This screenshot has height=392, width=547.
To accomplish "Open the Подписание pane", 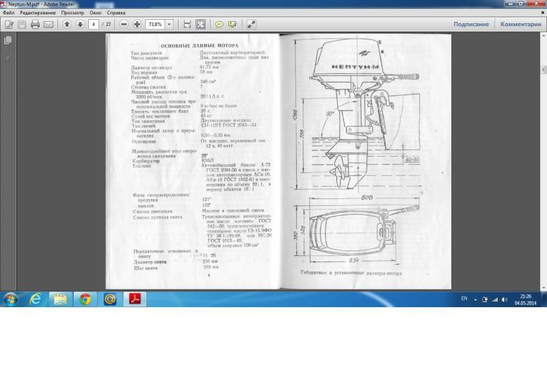I will 471,24.
